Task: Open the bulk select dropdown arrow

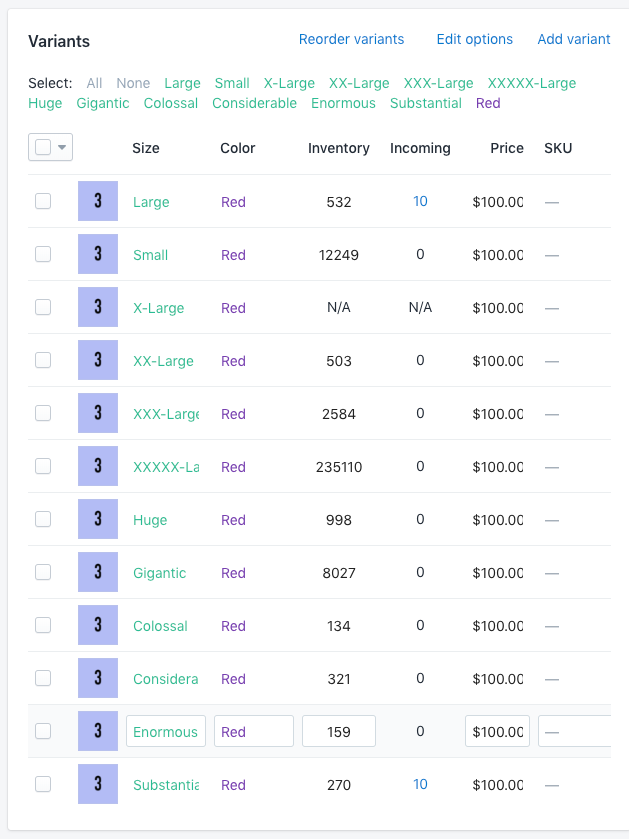Action: click(x=63, y=147)
